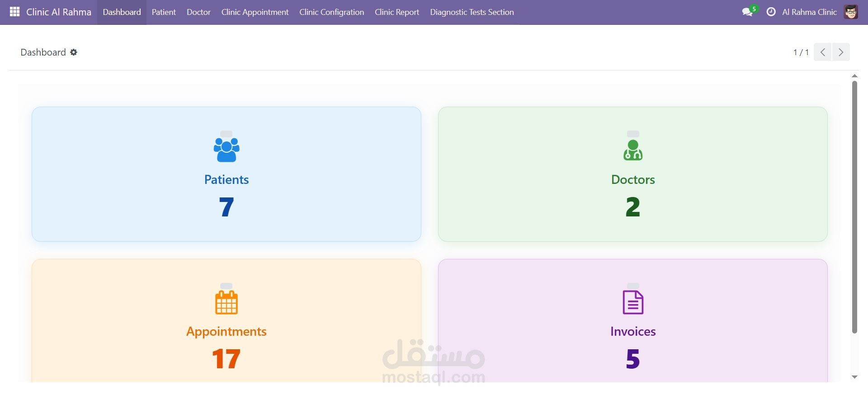
Task: Click the appointment count 17
Action: click(x=226, y=359)
